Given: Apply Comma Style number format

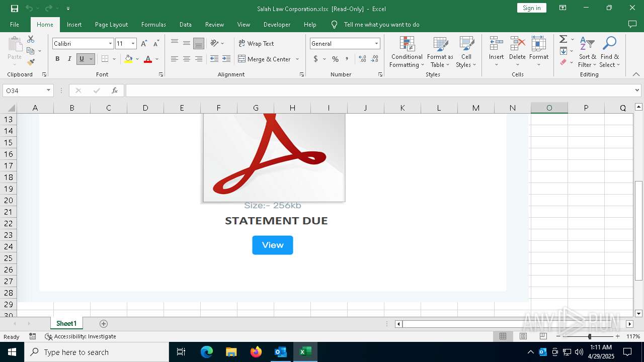Looking at the screenshot, I should [347, 59].
